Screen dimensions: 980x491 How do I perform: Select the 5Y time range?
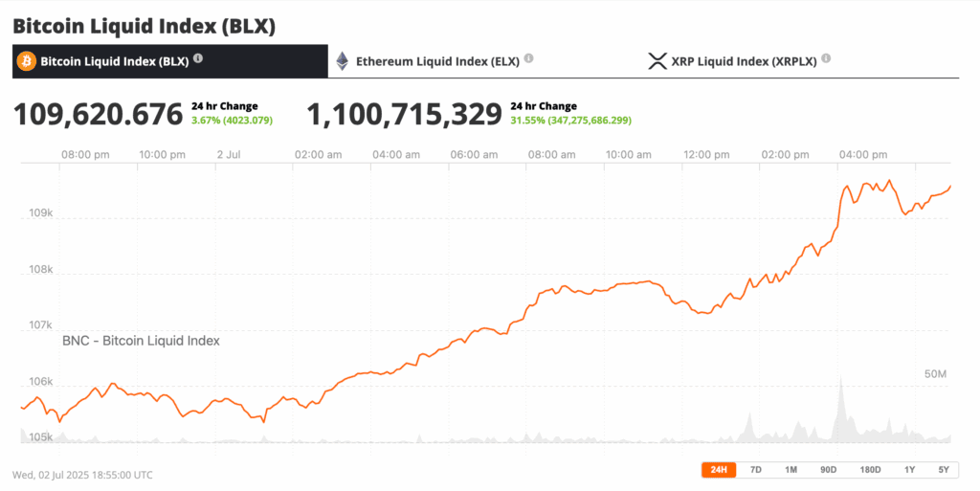[944, 470]
